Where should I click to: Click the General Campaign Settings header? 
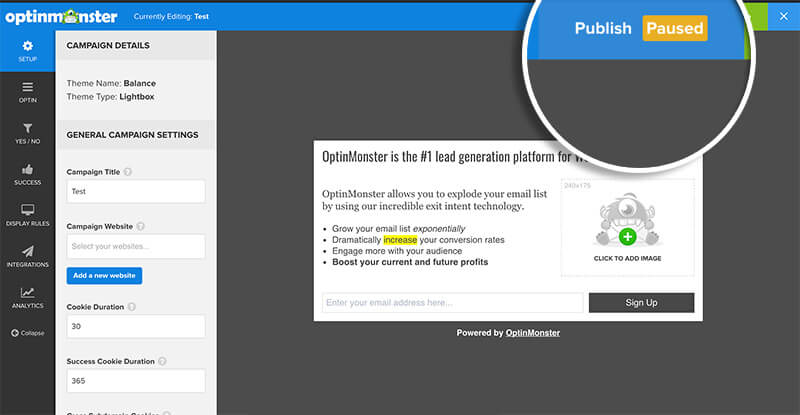(x=133, y=135)
